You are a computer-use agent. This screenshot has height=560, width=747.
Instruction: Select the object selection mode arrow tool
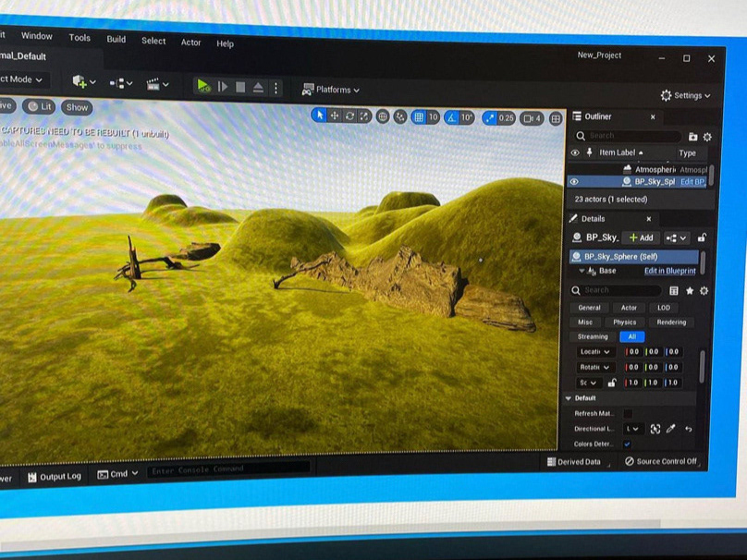[x=319, y=116]
